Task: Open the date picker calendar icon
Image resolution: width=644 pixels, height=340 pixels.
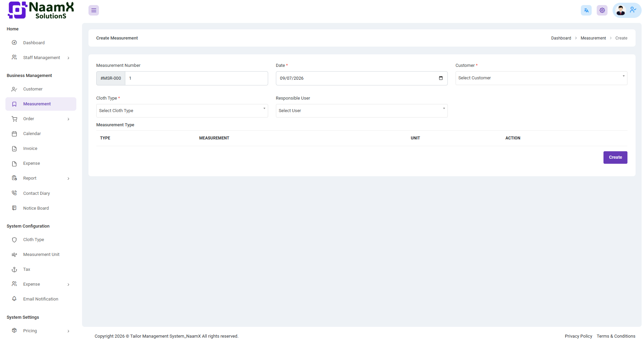Action: click(441, 78)
